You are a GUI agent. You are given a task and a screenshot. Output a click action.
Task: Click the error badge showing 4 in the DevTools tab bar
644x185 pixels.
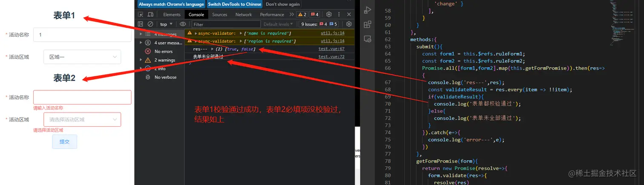314,14
